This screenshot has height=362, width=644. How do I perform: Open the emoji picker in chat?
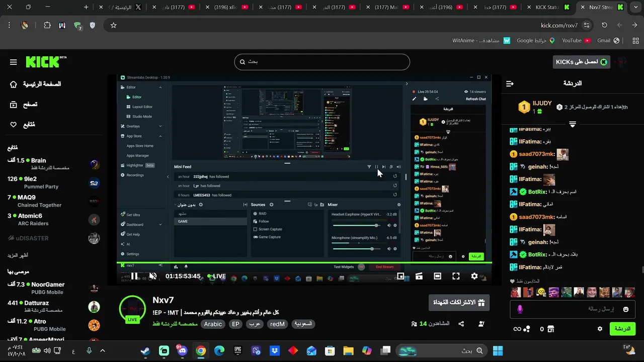(626, 309)
